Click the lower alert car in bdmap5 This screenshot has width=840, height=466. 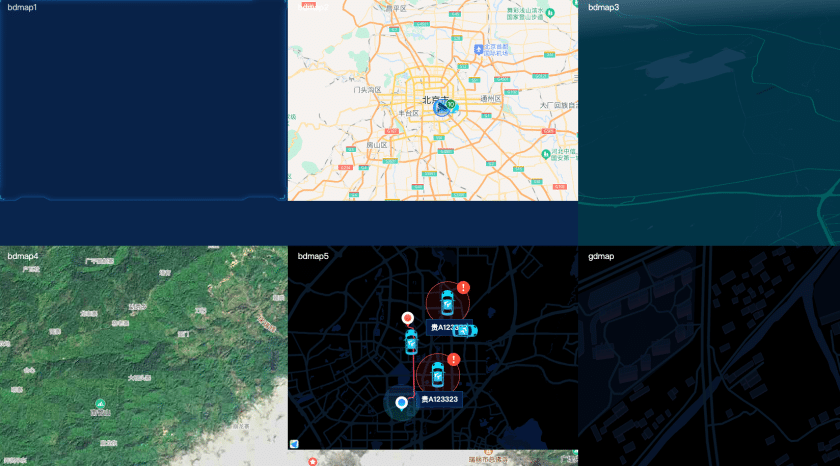438,374
